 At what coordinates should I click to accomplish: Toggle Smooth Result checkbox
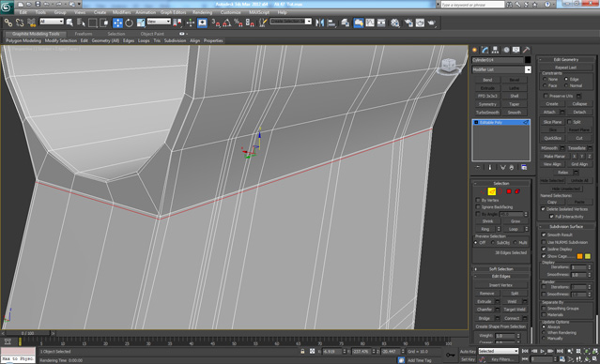tap(544, 235)
